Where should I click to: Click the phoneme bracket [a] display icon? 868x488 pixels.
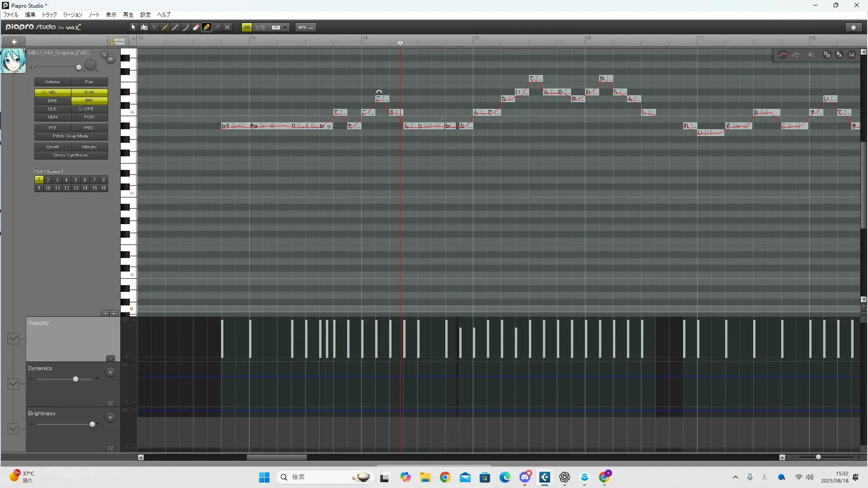click(x=852, y=55)
